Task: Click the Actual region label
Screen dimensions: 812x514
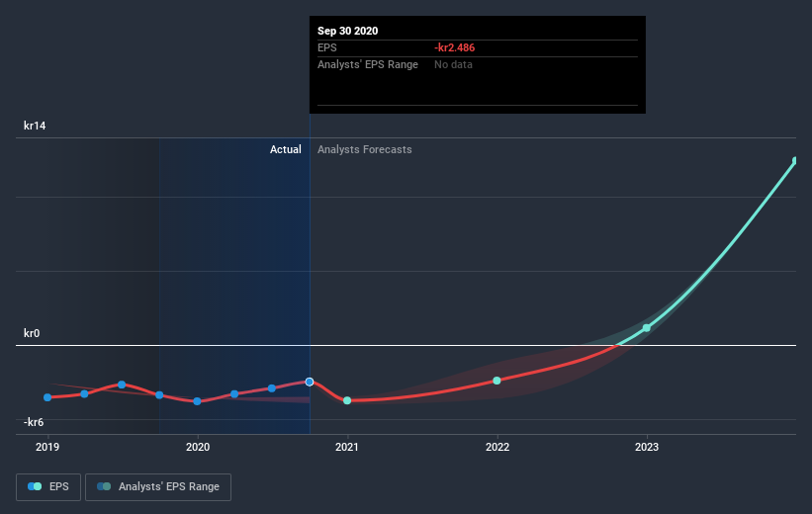Action: tap(286, 149)
